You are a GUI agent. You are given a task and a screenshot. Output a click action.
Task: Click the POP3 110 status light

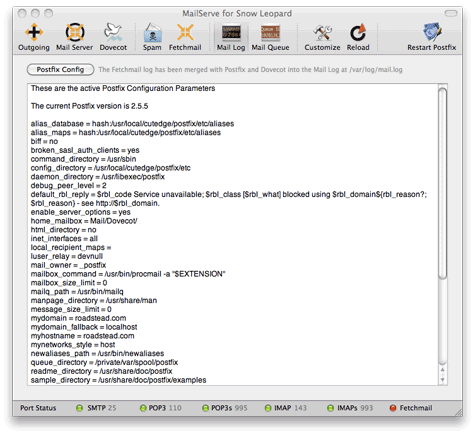click(143, 408)
